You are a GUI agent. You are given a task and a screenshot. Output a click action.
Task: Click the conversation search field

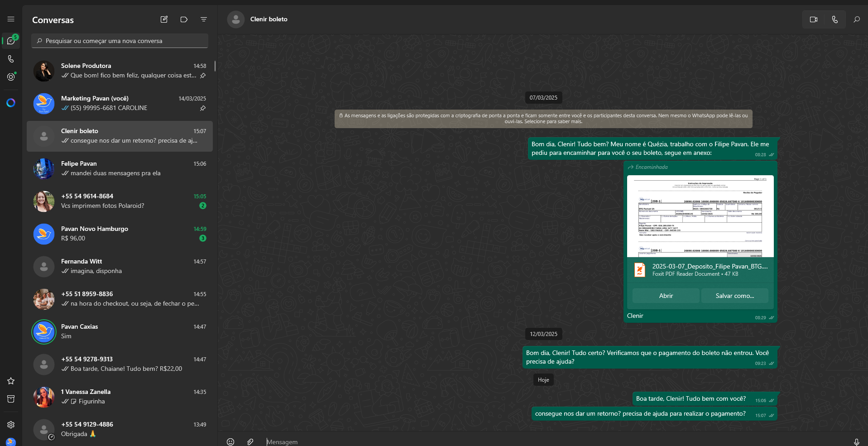[x=120, y=41]
